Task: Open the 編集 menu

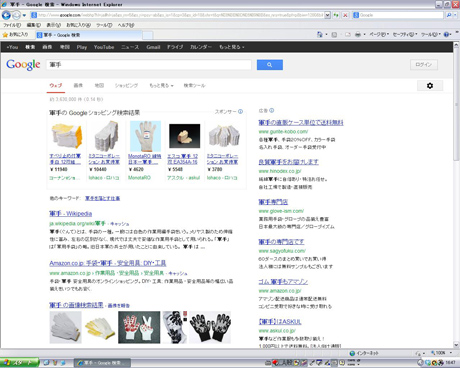Action: click(34, 25)
